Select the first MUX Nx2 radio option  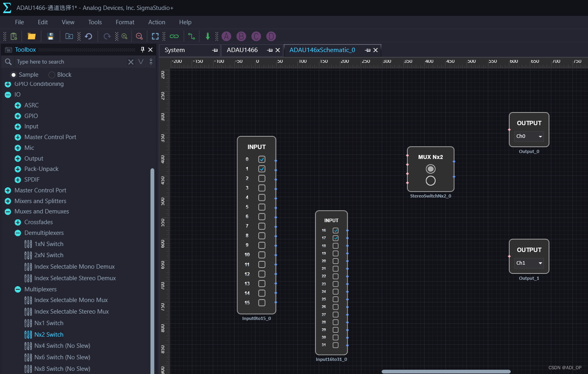click(430, 169)
